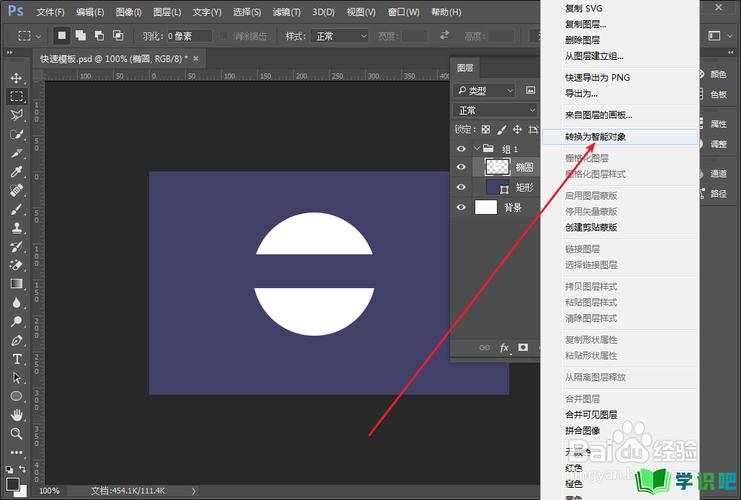Viewport: 741px width, 500px height.
Task: Hide the 组 1 group visibility
Action: tap(461, 148)
